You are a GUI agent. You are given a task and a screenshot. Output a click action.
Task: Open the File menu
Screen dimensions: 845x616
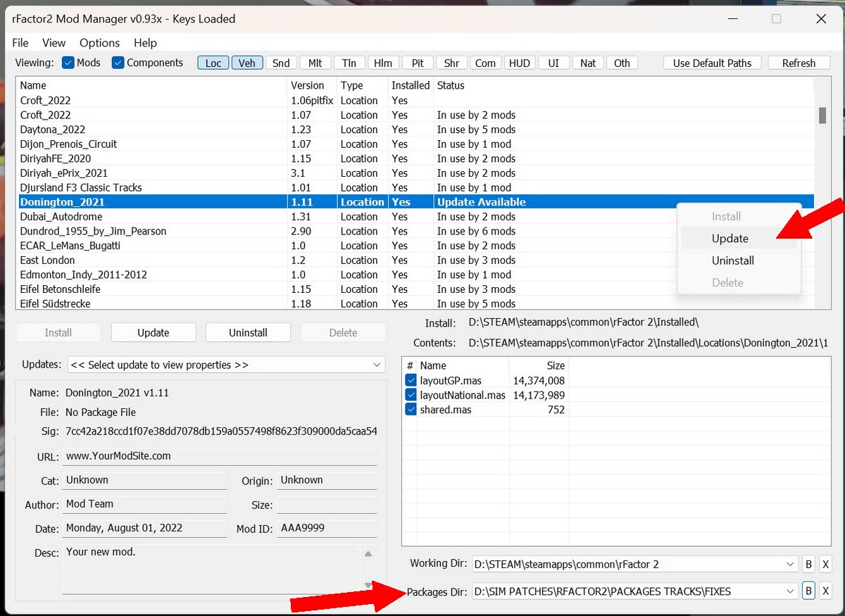click(x=20, y=43)
